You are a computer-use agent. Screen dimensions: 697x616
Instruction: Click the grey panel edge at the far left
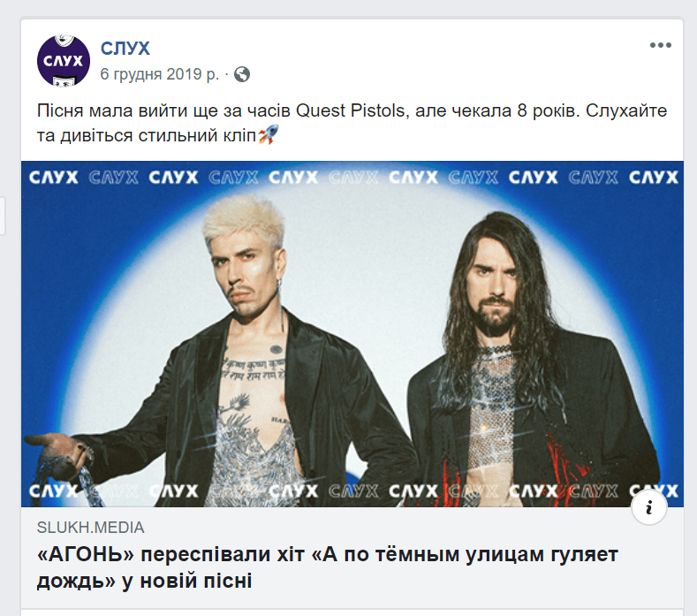click(x=3, y=216)
